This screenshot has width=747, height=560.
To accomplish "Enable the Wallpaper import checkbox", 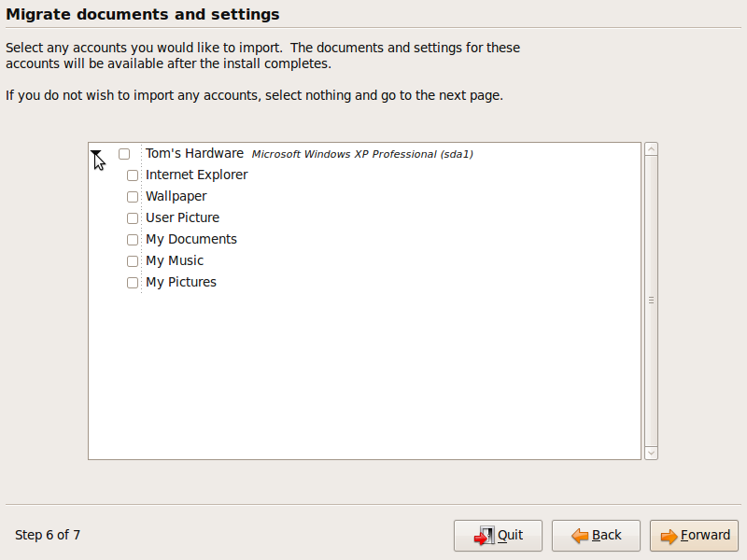I will click(x=133, y=196).
